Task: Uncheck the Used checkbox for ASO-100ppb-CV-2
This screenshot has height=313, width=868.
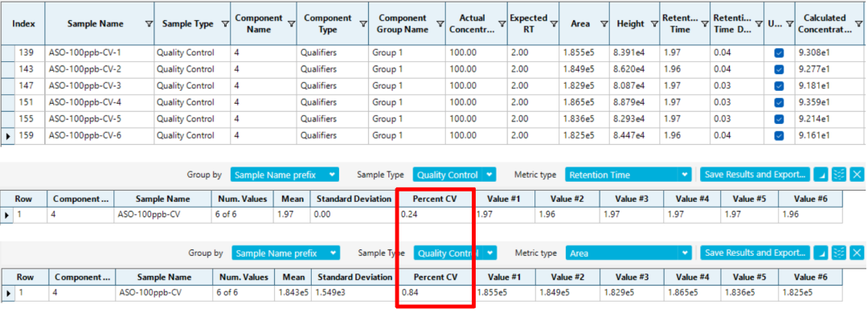Action: coord(779,69)
